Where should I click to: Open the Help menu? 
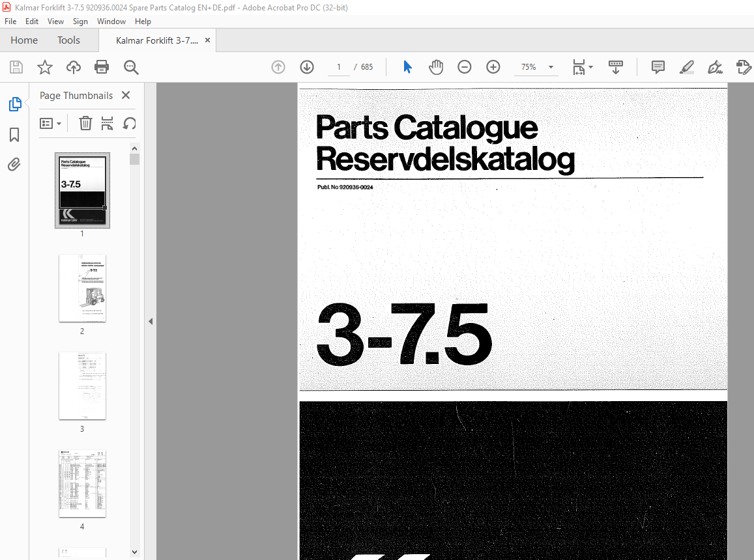point(143,21)
